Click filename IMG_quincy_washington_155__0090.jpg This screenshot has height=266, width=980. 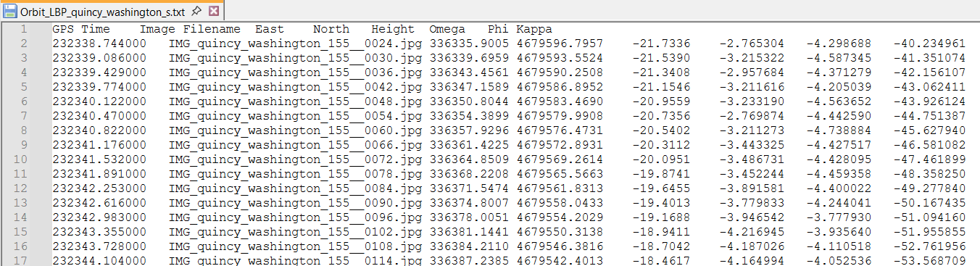point(295,203)
